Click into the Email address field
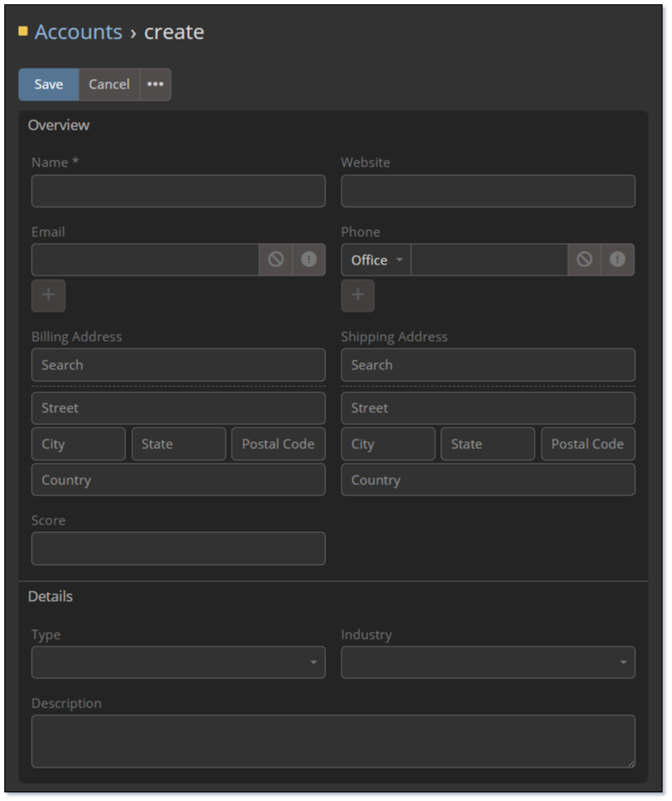This screenshot has height=801, width=672. pos(145,259)
